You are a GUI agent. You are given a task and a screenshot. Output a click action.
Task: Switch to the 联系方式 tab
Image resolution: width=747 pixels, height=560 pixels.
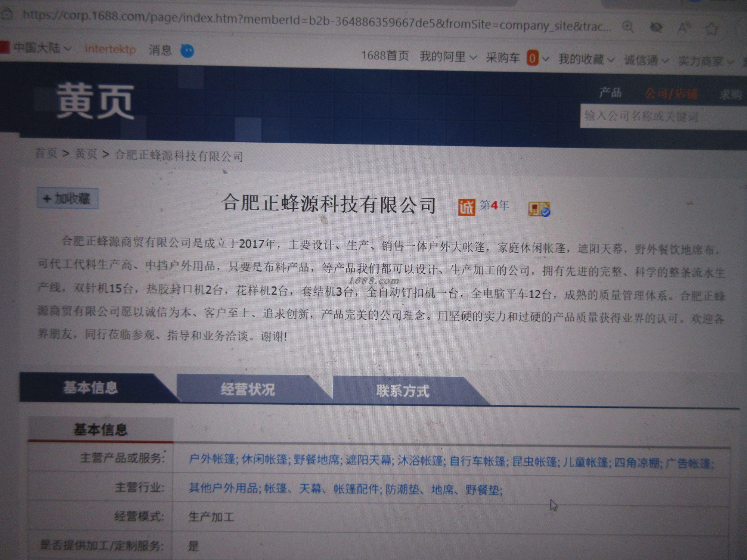click(403, 391)
